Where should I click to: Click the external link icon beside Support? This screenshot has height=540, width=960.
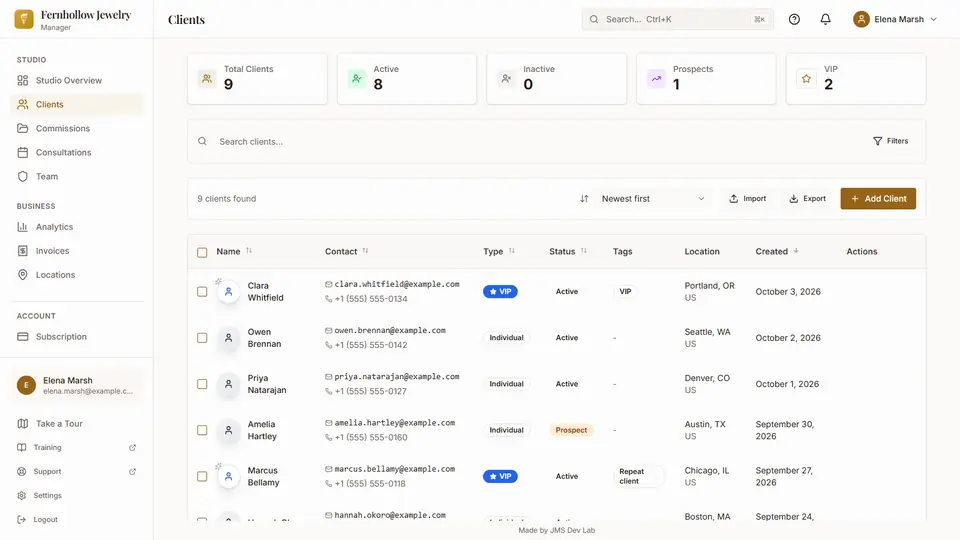pos(132,471)
